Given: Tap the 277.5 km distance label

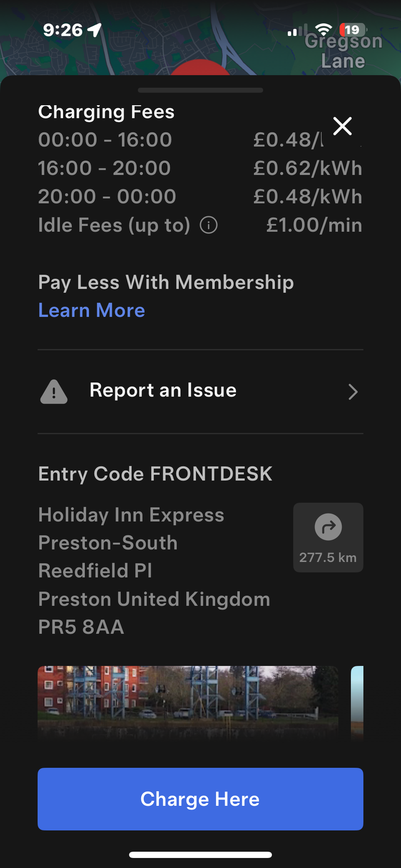Looking at the screenshot, I should [x=328, y=557].
